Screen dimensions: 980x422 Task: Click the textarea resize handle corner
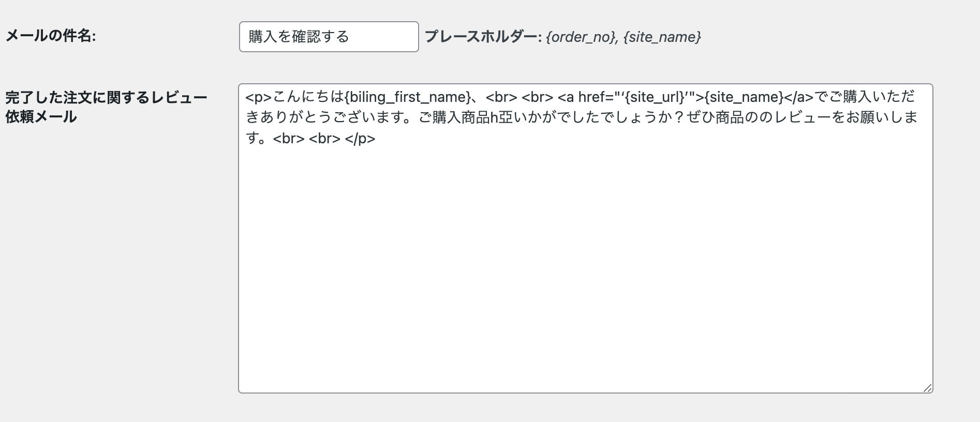coord(927,388)
